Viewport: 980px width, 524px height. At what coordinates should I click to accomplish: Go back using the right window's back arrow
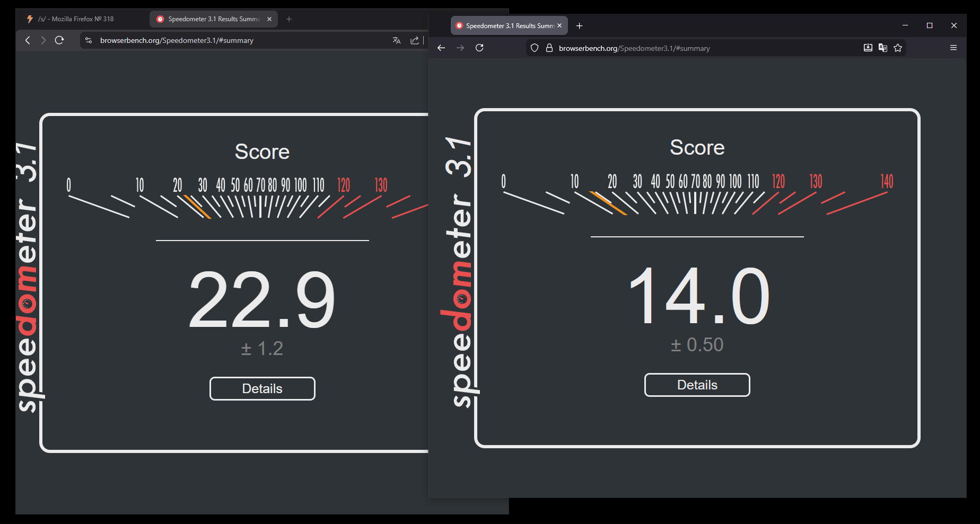[441, 48]
